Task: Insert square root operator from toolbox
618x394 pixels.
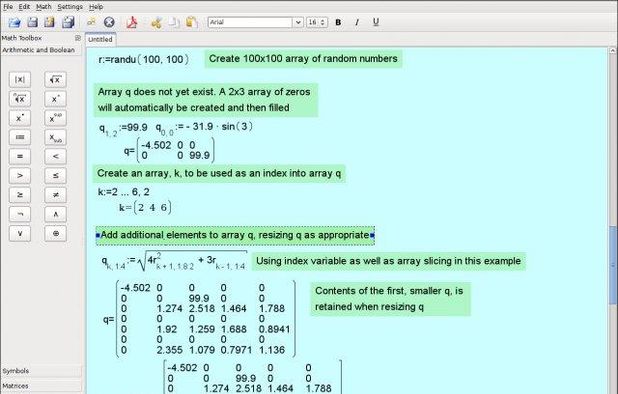Action: pyautogui.click(x=55, y=80)
